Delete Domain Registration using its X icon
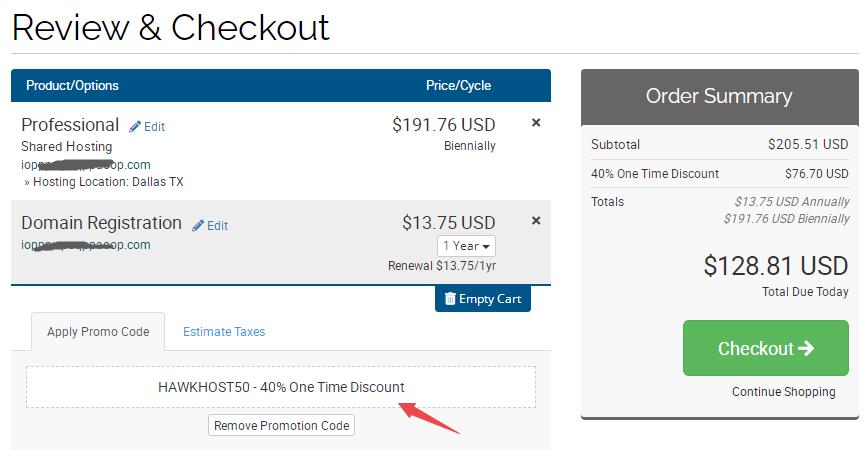868x450 pixels. point(536,221)
